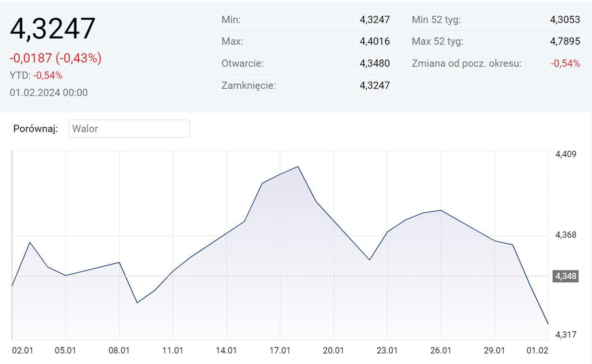The width and height of the screenshot is (592, 364).
Task: Click the 02.01 date axis label
Action: (23, 351)
